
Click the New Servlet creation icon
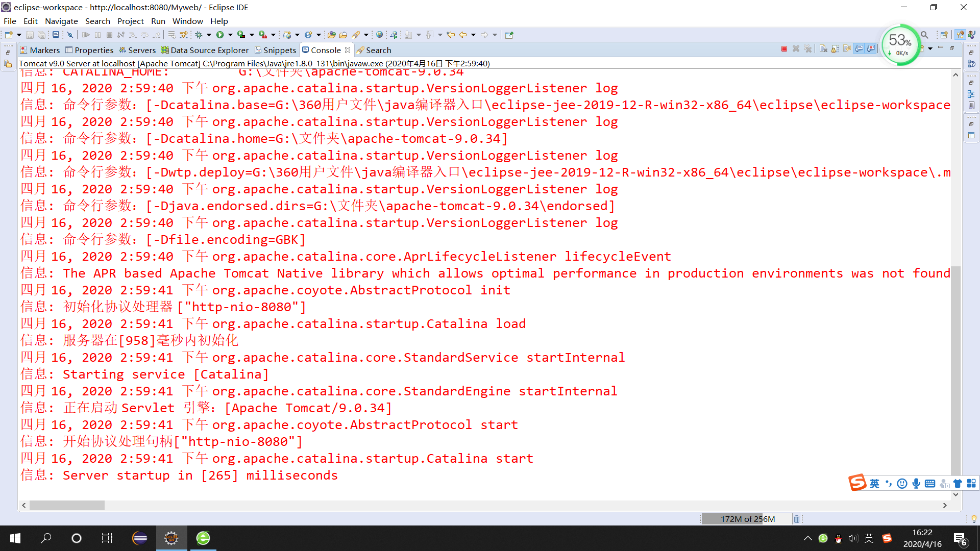[308, 35]
